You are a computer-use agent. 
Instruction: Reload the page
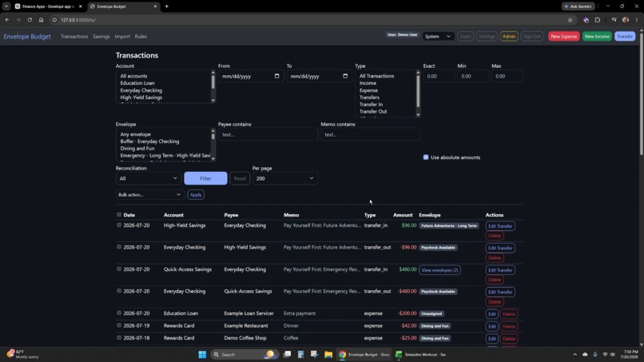pyautogui.click(x=30, y=20)
